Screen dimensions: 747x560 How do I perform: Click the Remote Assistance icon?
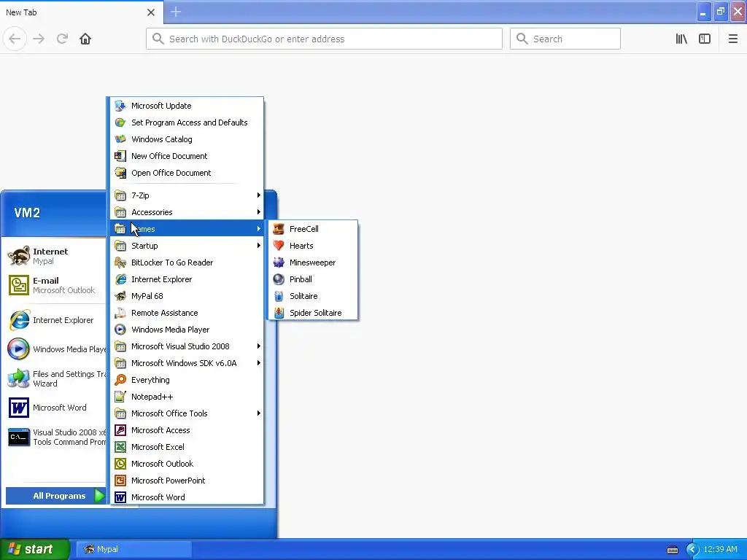coord(120,312)
